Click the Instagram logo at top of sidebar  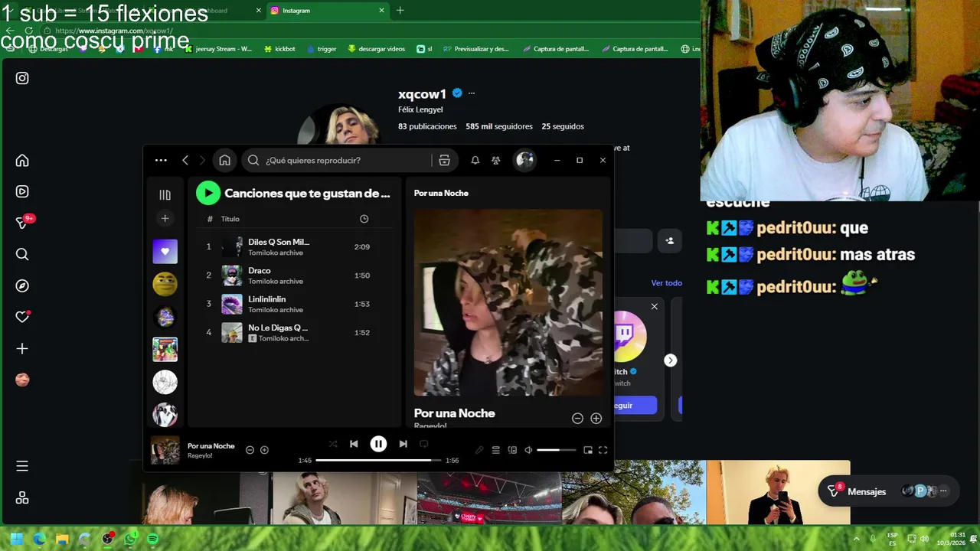22,78
